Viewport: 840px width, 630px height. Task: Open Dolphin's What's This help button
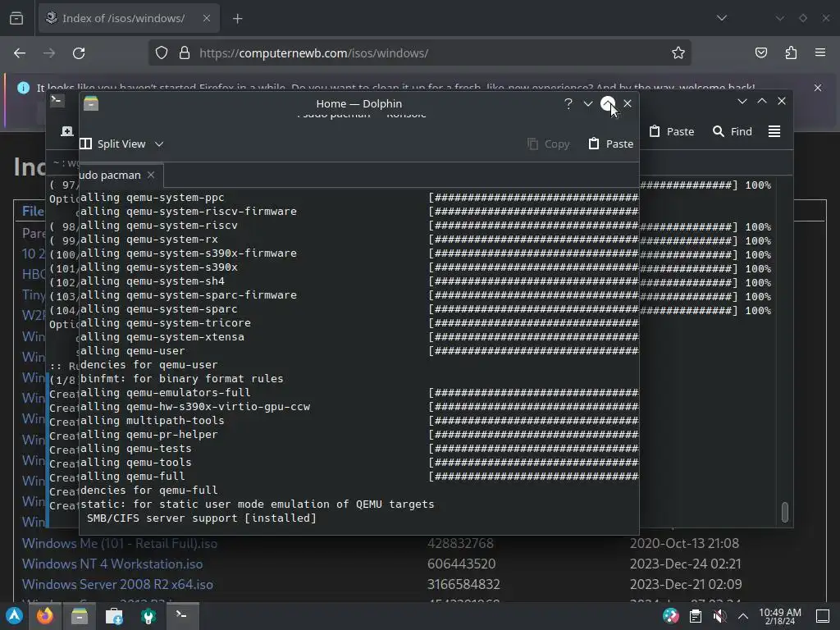tap(568, 104)
